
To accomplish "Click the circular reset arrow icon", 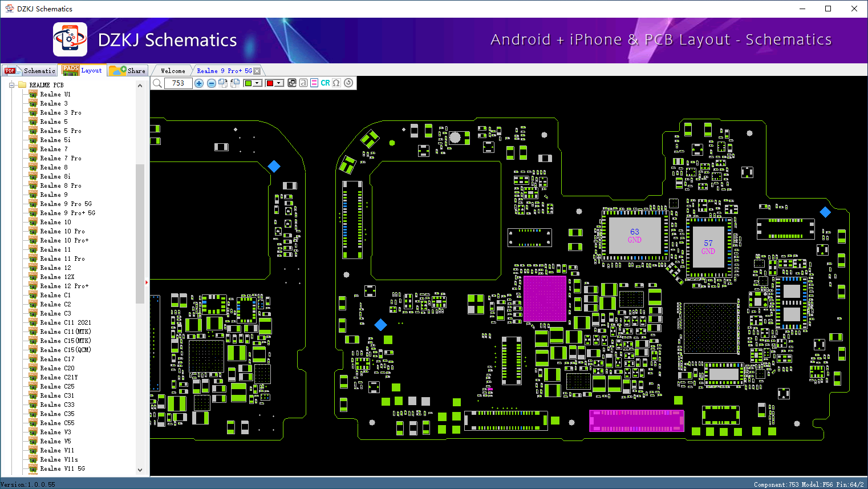I will (x=348, y=83).
